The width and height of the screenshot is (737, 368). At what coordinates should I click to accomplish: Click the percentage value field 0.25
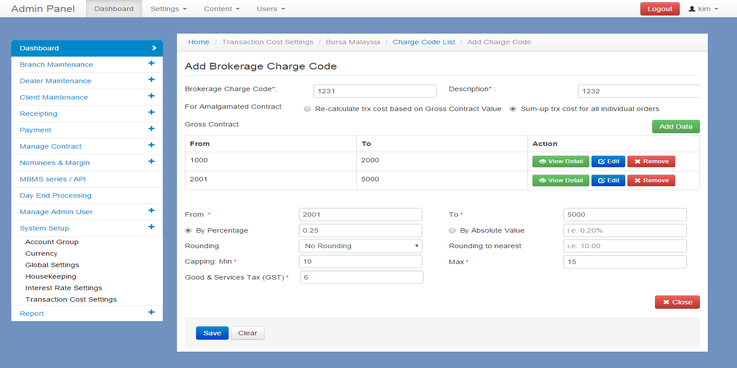(x=361, y=230)
